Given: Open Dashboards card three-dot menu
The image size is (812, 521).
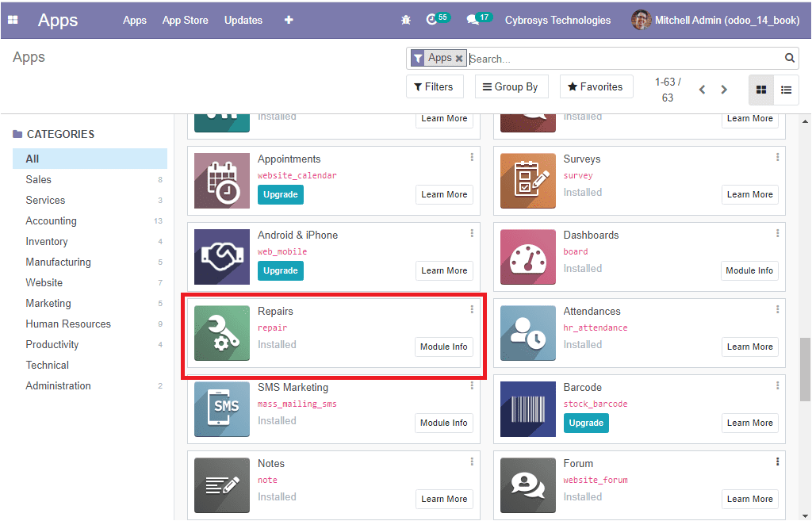Looking at the screenshot, I should [x=777, y=233].
